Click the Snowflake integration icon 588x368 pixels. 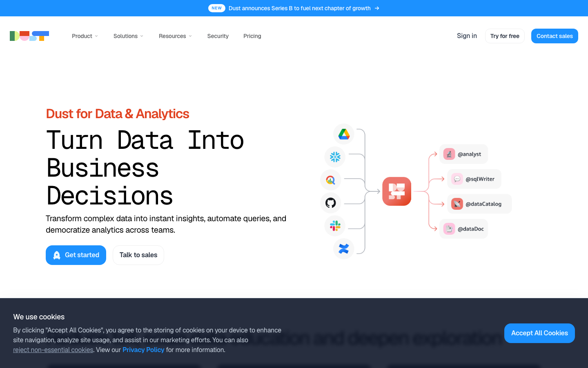pos(335,157)
